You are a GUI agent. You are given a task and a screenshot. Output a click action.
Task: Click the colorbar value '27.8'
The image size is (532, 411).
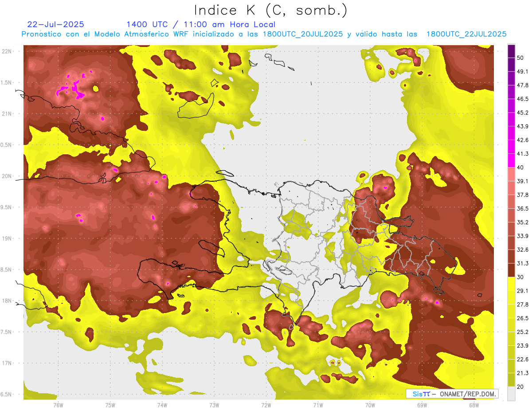[523, 305]
